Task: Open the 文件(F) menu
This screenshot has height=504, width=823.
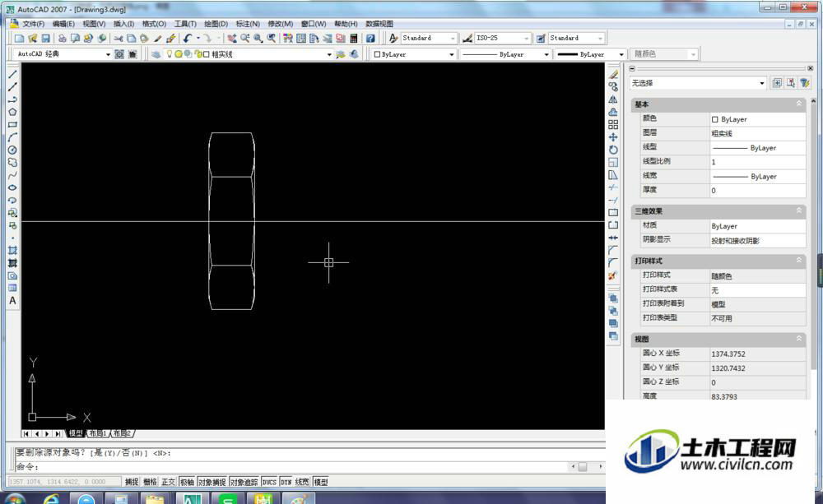Action: click(33, 24)
